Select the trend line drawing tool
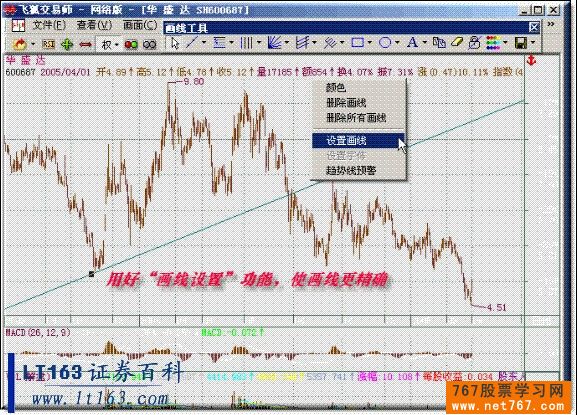The height and width of the screenshot is (415, 577). pos(191,43)
